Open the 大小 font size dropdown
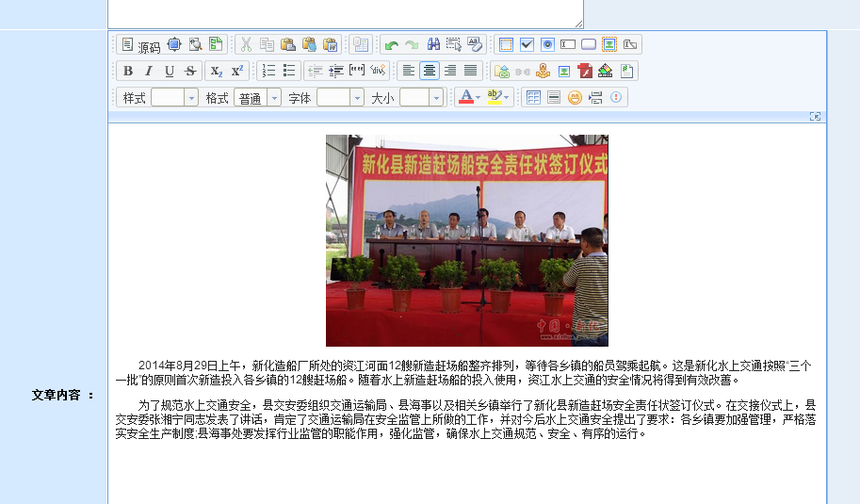 (421, 97)
